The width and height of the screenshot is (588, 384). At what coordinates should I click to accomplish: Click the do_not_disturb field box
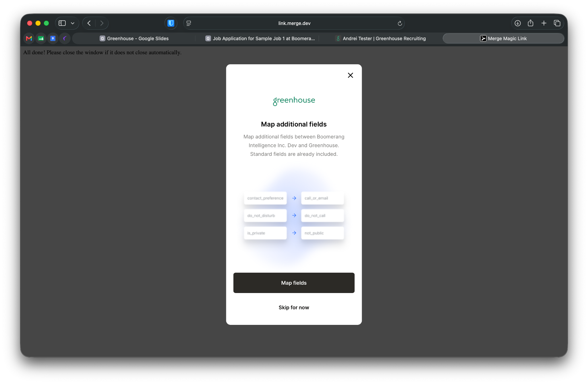tap(265, 216)
